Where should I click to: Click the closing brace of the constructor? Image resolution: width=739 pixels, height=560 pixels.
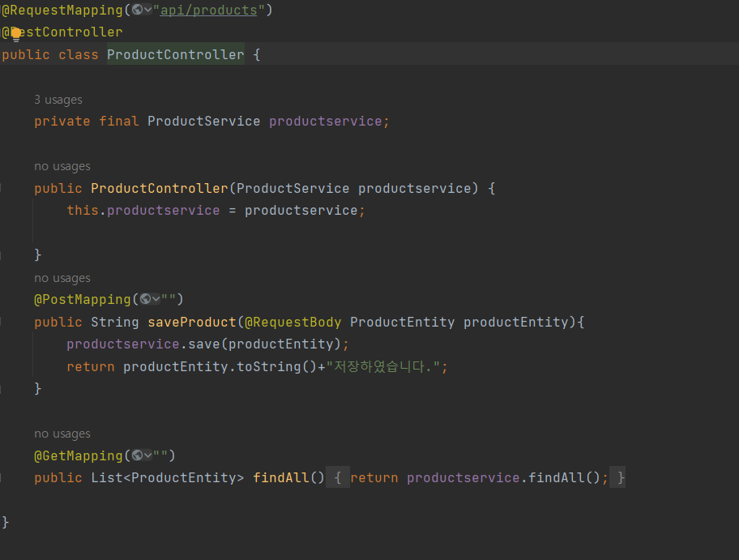(38, 255)
